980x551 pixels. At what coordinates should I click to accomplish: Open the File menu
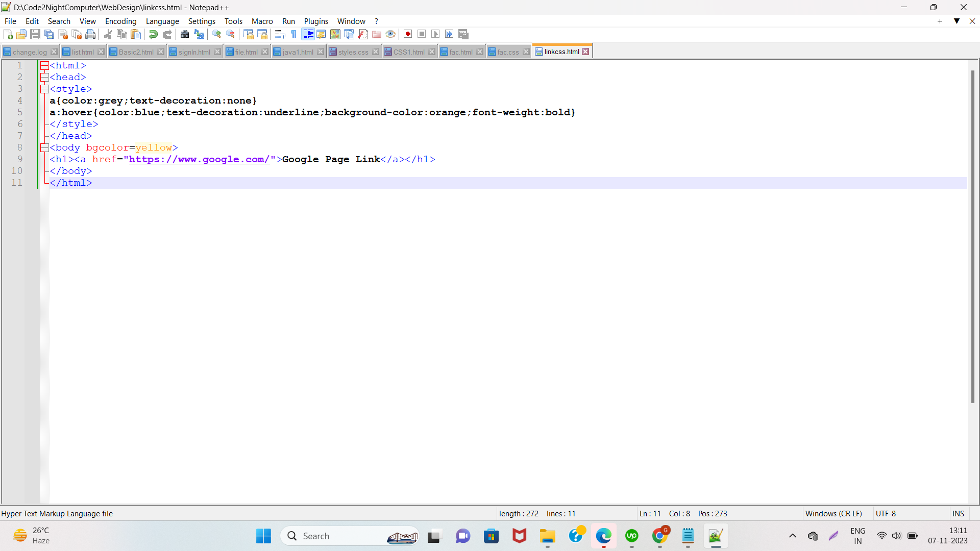coord(10,21)
